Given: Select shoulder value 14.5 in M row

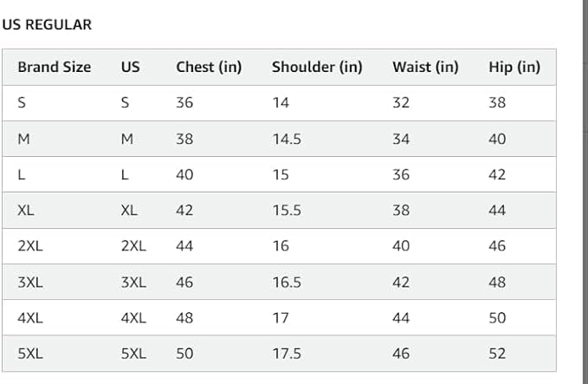Looking at the screenshot, I should [287, 139].
